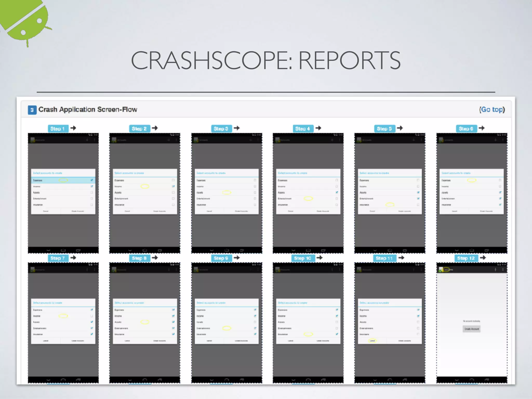Viewport: 532px width, 399px height.
Task: Select the Step 11 label
Action: (384, 258)
